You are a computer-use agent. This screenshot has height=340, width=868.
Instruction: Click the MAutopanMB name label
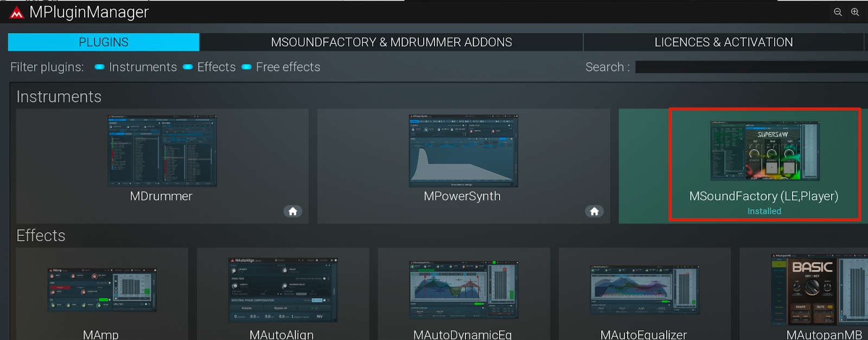825,335
